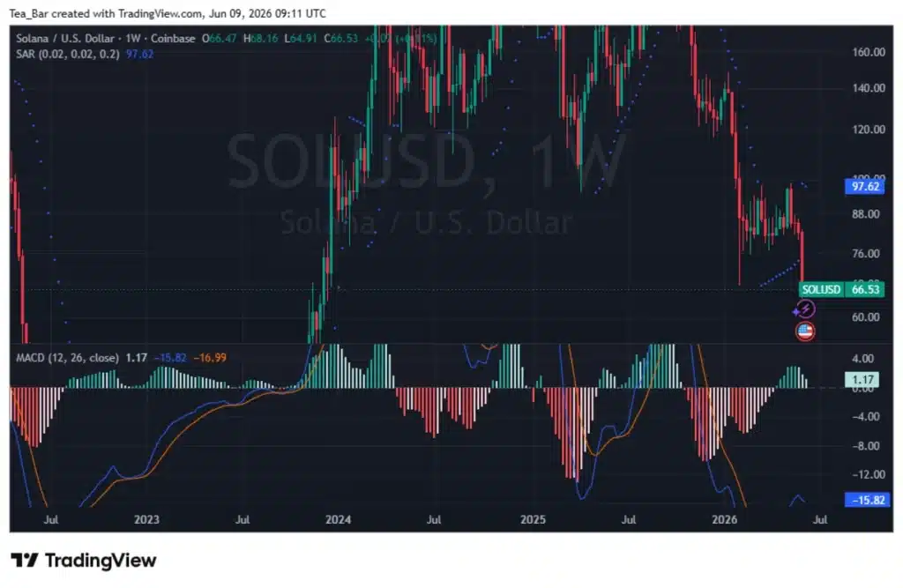This screenshot has width=903, height=588.
Task: Click the 88.00 price axis label
Action: click(866, 214)
